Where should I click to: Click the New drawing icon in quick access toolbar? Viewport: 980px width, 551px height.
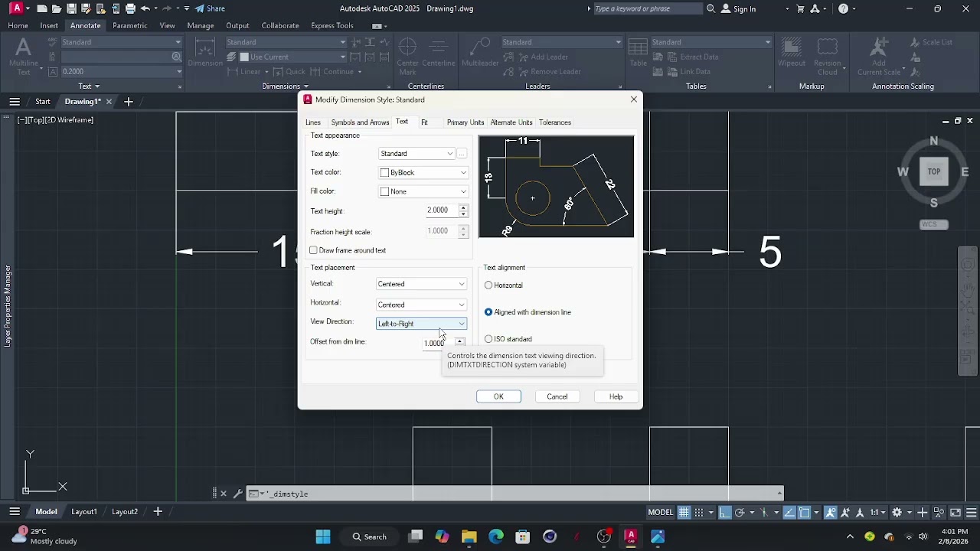(x=41, y=8)
